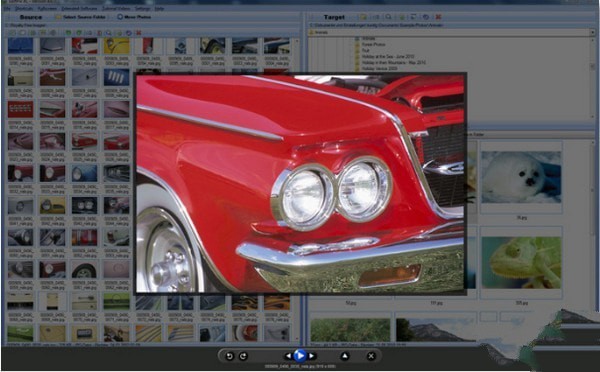
Task: Close the photo viewer overlay with X
Action: click(x=371, y=356)
